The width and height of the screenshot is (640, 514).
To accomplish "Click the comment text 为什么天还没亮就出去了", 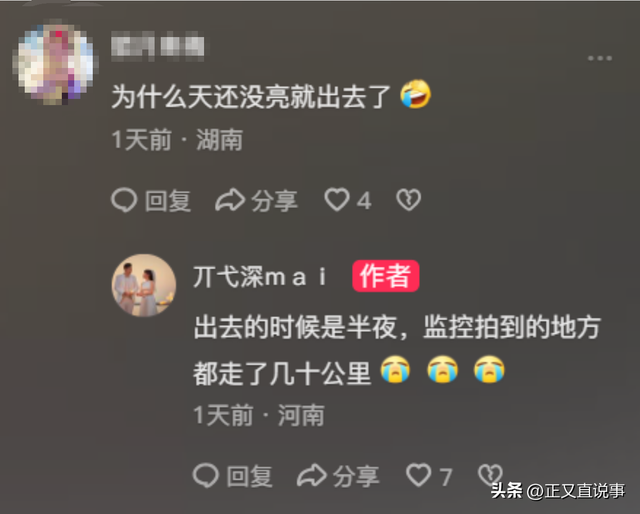I will (251, 97).
